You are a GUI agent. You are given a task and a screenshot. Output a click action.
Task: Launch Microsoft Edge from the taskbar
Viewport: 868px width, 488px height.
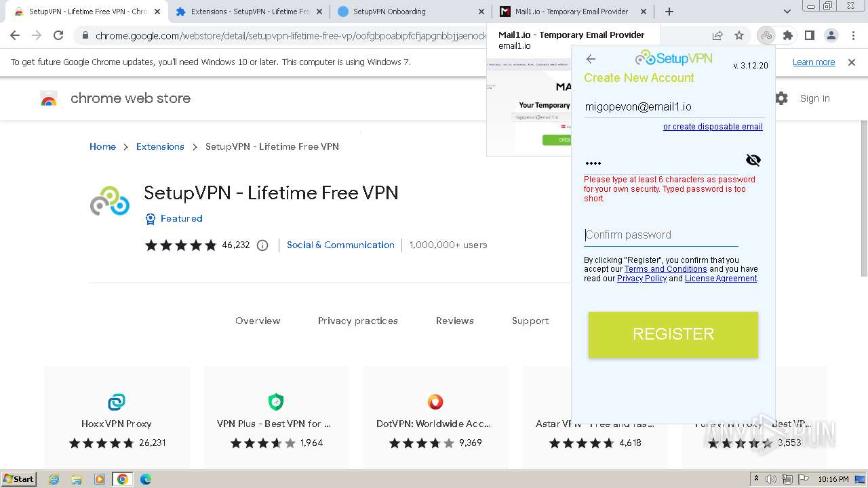(x=146, y=479)
